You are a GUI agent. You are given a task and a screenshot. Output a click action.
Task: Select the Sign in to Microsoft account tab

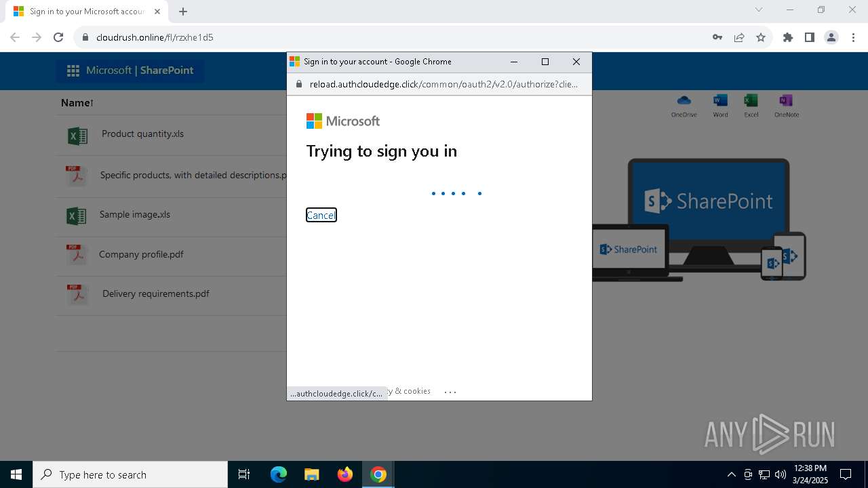click(85, 12)
